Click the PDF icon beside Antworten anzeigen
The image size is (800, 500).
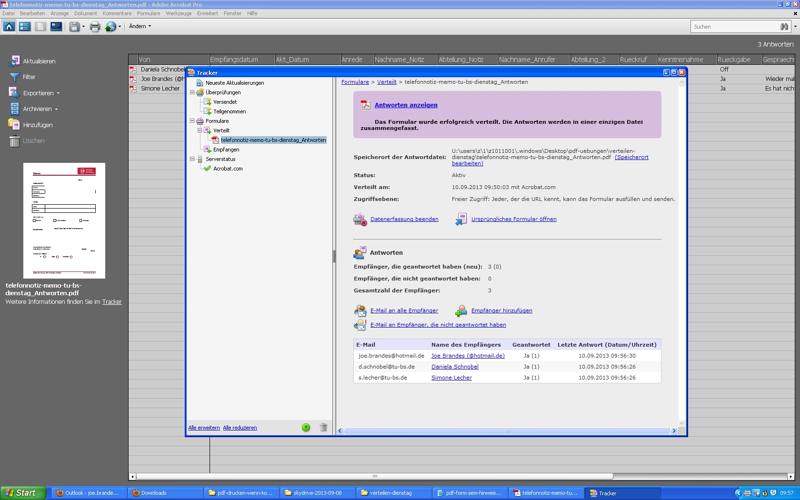[x=366, y=105]
